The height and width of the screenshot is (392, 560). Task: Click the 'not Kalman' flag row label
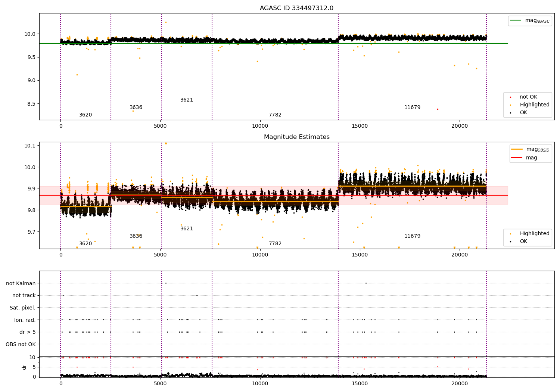[21, 283]
